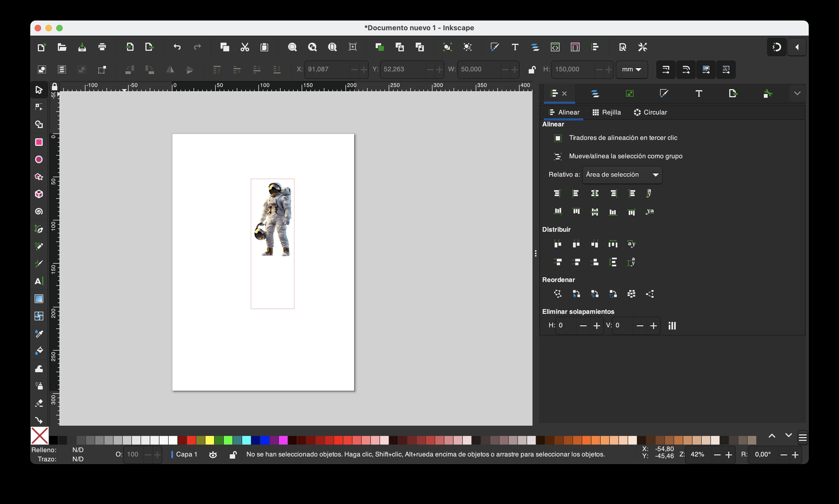Open the mm units dropdown
The image size is (839, 504).
[632, 69]
